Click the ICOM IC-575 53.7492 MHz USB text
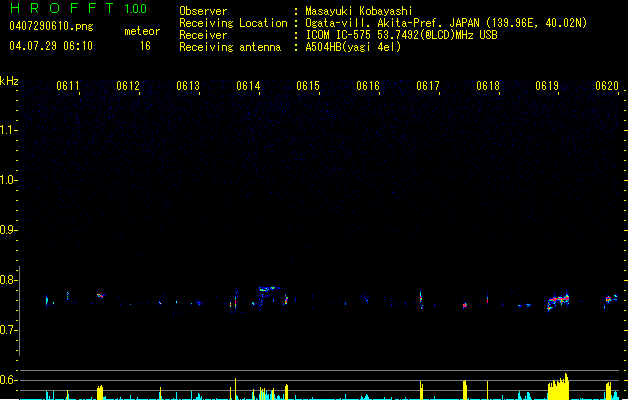 (401, 35)
